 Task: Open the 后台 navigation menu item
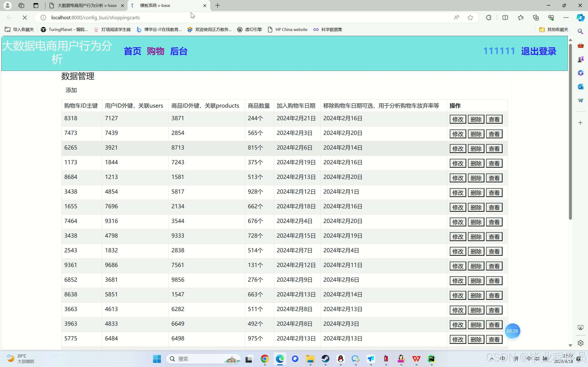(179, 51)
